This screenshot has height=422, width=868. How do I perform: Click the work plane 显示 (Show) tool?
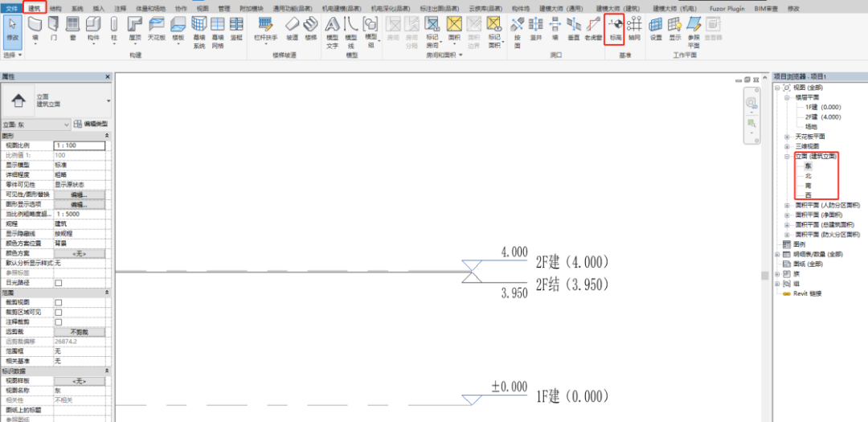[675, 29]
